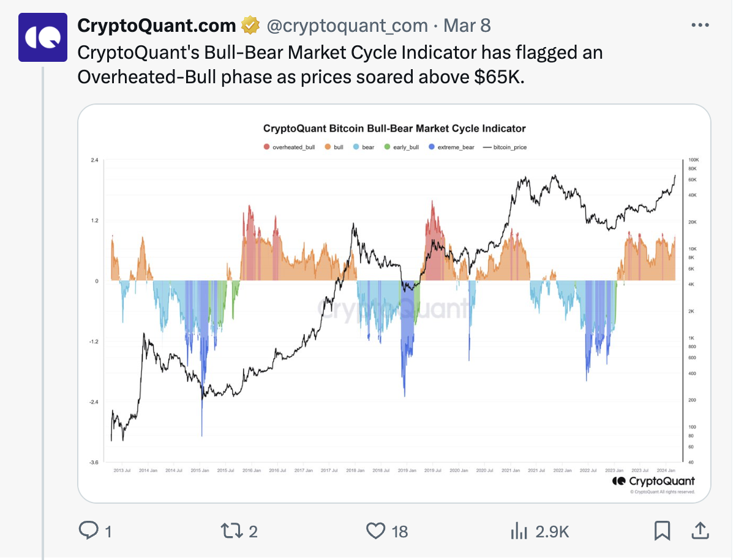Open the @cryptoquant_com handle link

[x=347, y=26]
